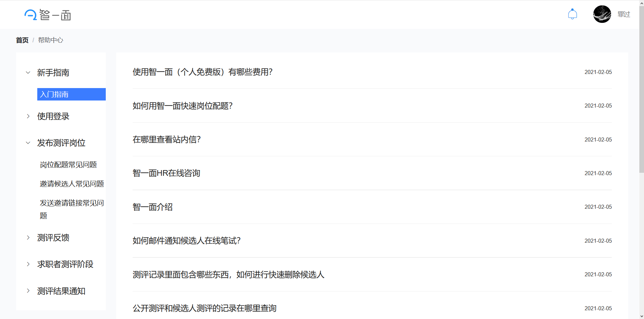Click 帮助中心 breadcrumb
Viewport: 644px width, 319px height.
pyautogui.click(x=50, y=40)
